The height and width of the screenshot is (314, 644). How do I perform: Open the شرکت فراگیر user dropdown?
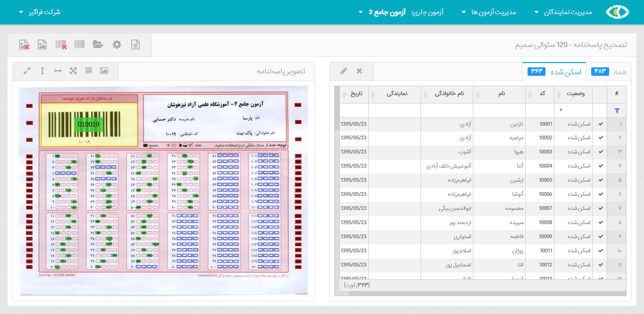(x=40, y=12)
